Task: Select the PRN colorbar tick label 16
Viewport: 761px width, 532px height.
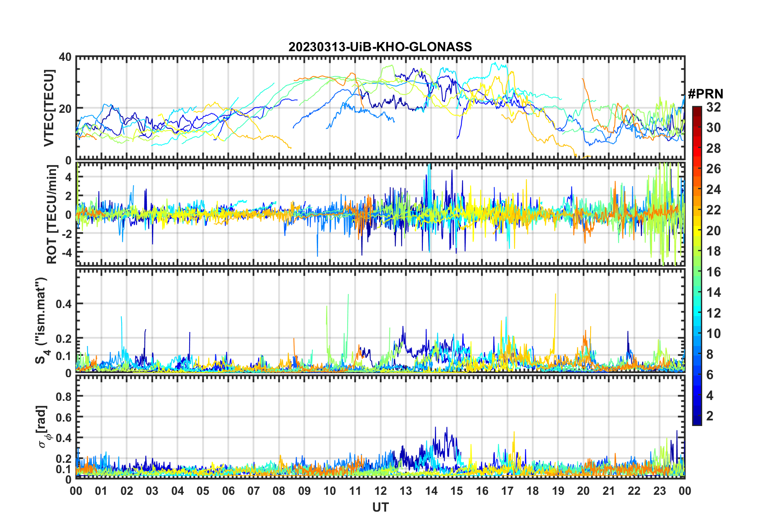Action: pos(713,272)
